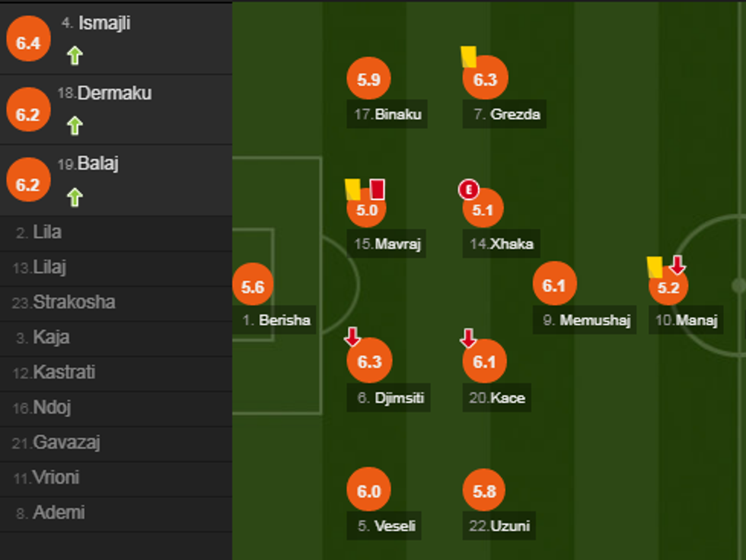Image resolution: width=746 pixels, height=560 pixels.
Task: Click Binaku's 5.9 rating circle
Action: 368,79
